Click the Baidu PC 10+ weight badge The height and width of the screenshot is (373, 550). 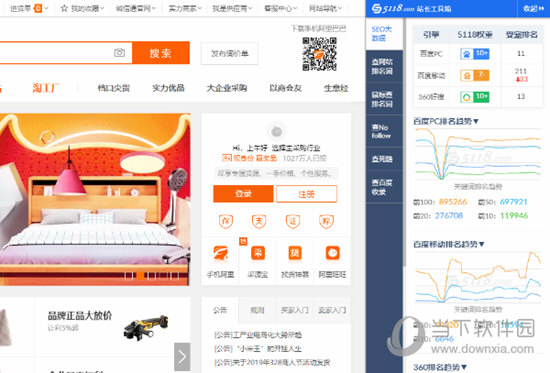click(475, 54)
